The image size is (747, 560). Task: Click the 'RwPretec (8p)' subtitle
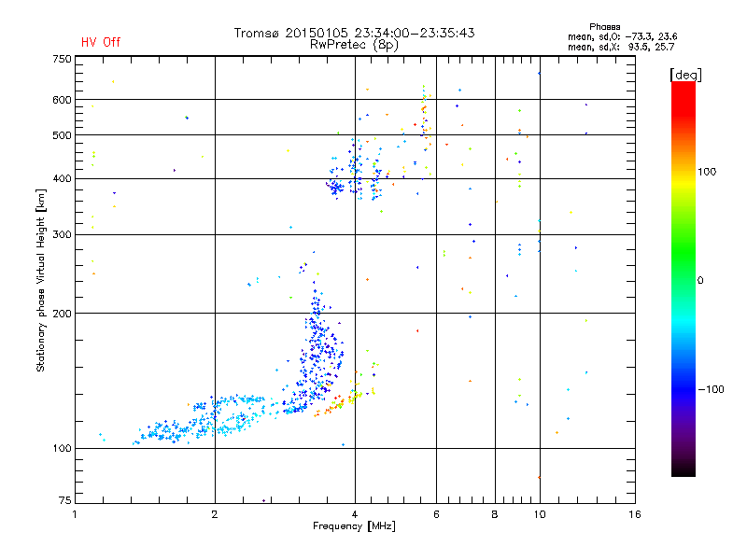(354, 45)
